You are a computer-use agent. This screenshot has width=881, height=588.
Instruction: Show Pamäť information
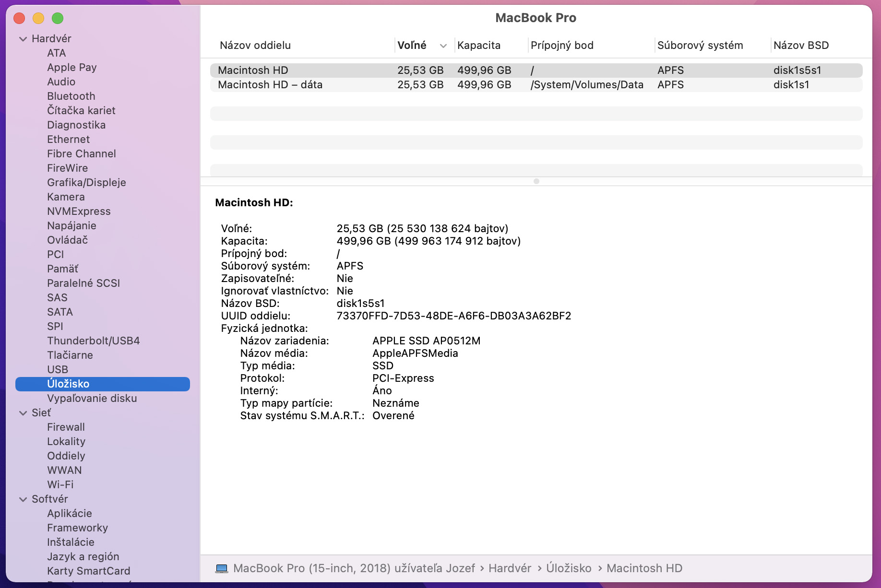point(62,269)
